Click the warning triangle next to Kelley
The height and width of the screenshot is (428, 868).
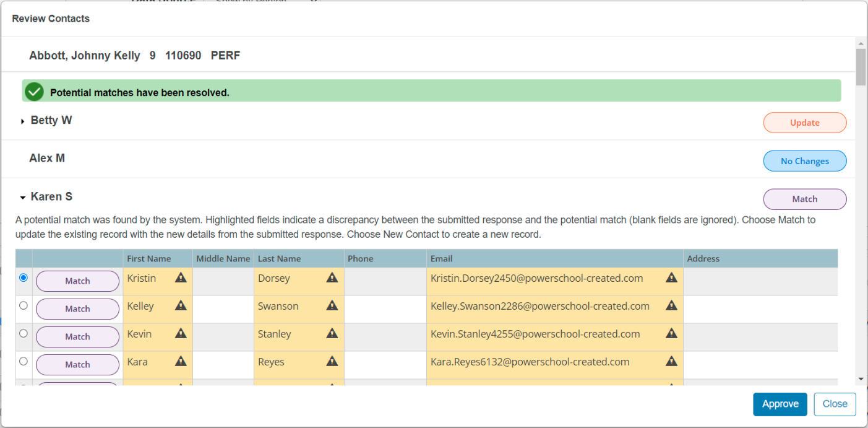180,306
